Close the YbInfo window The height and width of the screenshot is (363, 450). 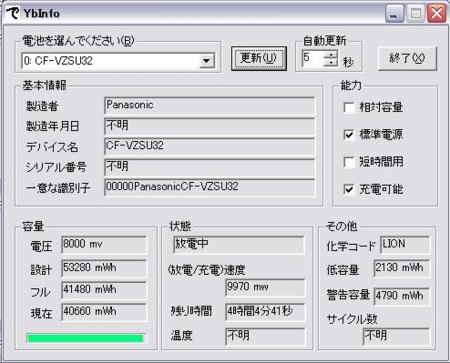(x=437, y=14)
